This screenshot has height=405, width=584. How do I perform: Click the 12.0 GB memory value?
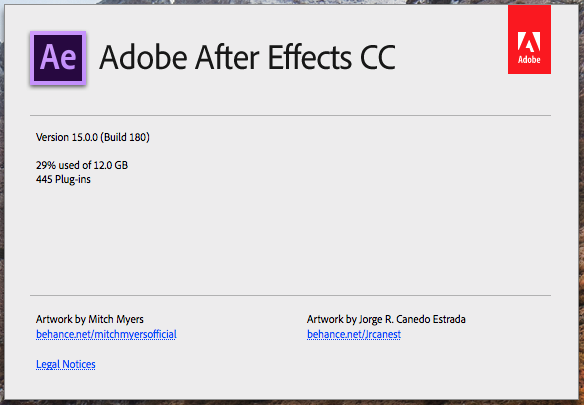point(110,165)
